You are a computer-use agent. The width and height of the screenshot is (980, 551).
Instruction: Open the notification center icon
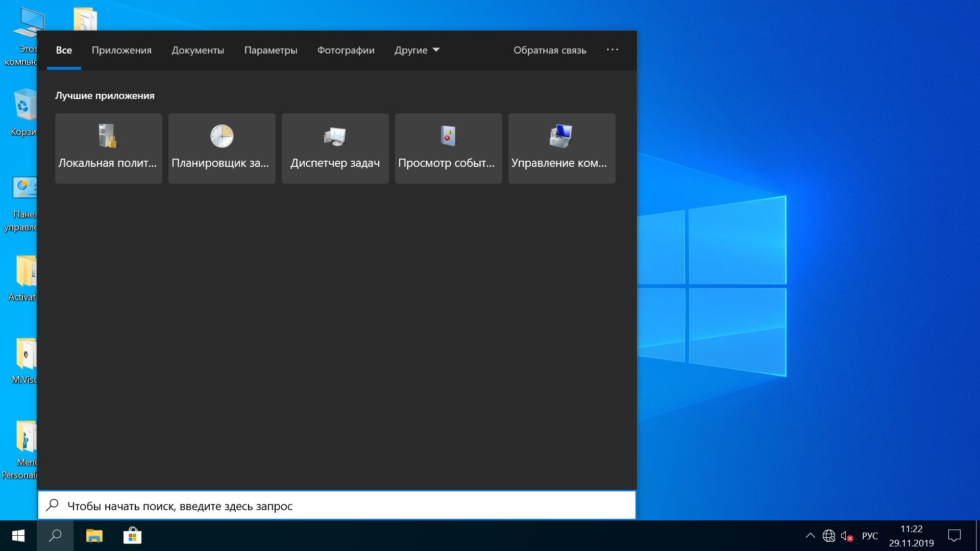[954, 536]
